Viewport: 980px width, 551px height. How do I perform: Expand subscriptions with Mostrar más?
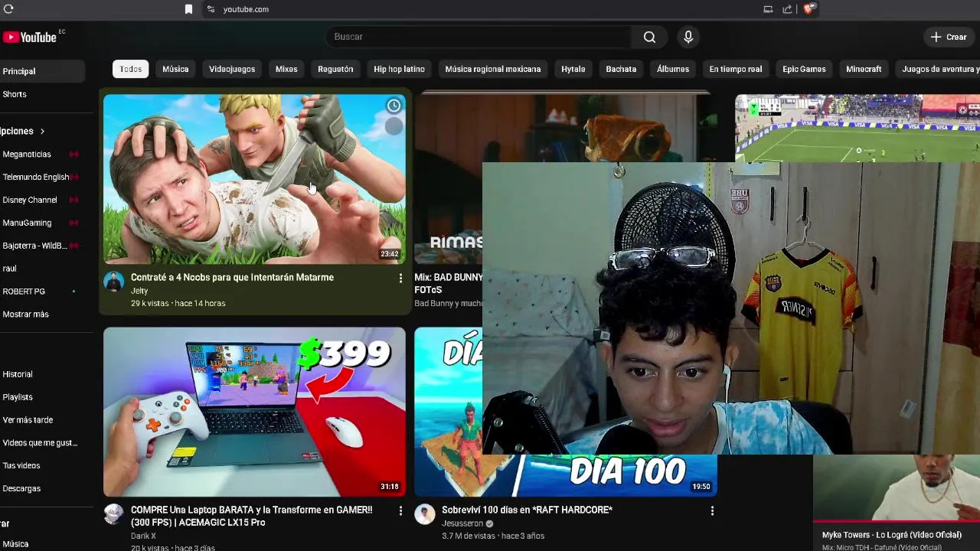coord(25,315)
